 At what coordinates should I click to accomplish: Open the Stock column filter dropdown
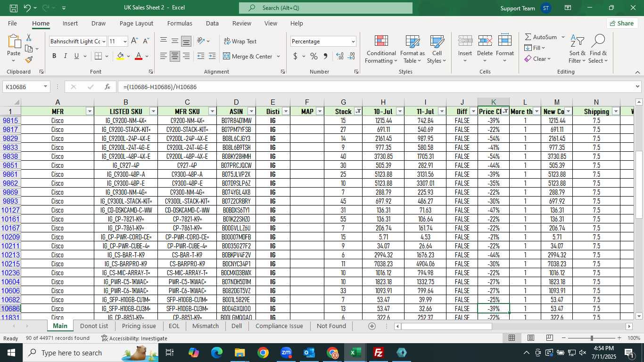coord(358,111)
